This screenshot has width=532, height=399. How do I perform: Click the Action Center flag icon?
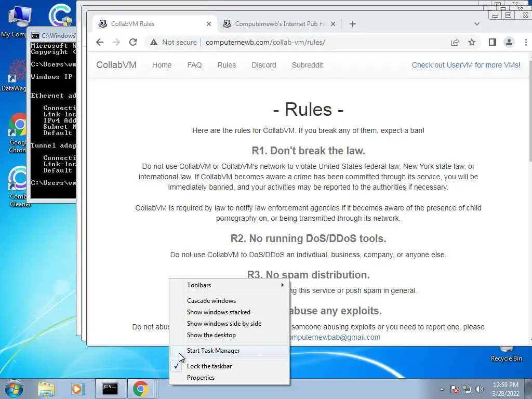click(454, 389)
